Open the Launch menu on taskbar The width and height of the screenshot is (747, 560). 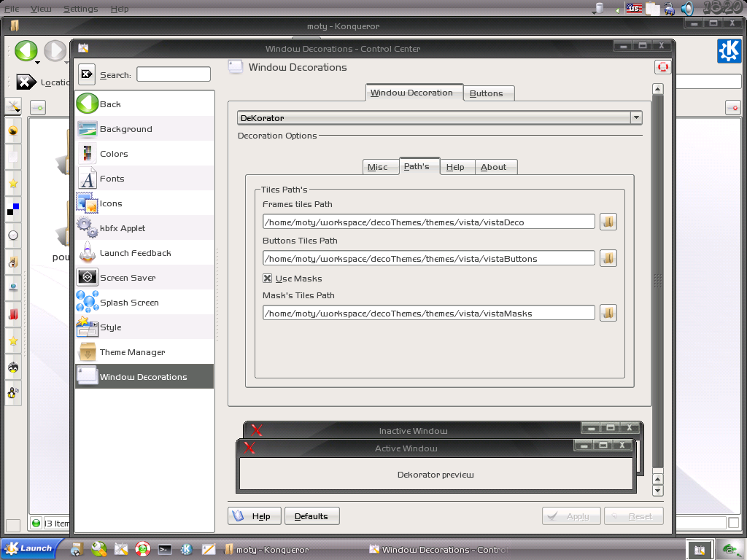[x=31, y=548]
